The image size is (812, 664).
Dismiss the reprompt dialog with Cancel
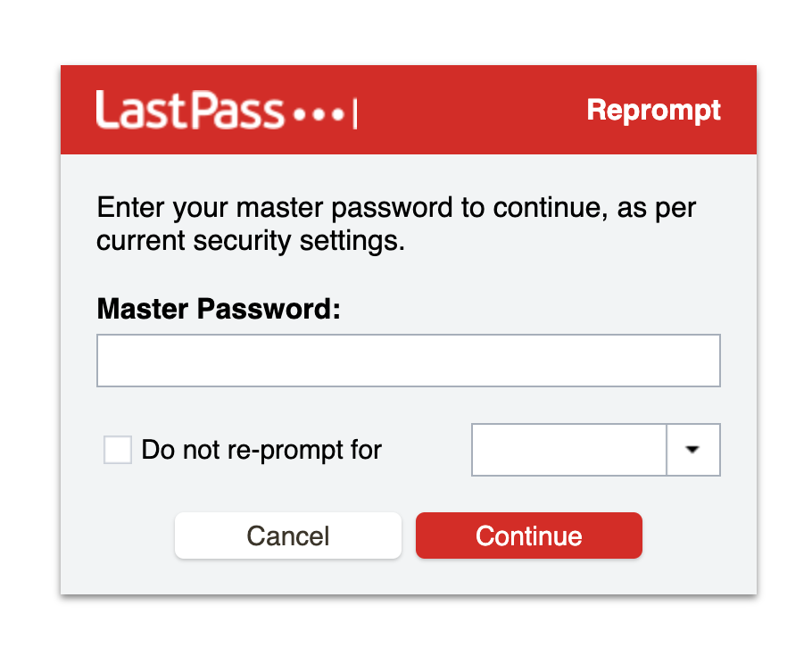288,535
